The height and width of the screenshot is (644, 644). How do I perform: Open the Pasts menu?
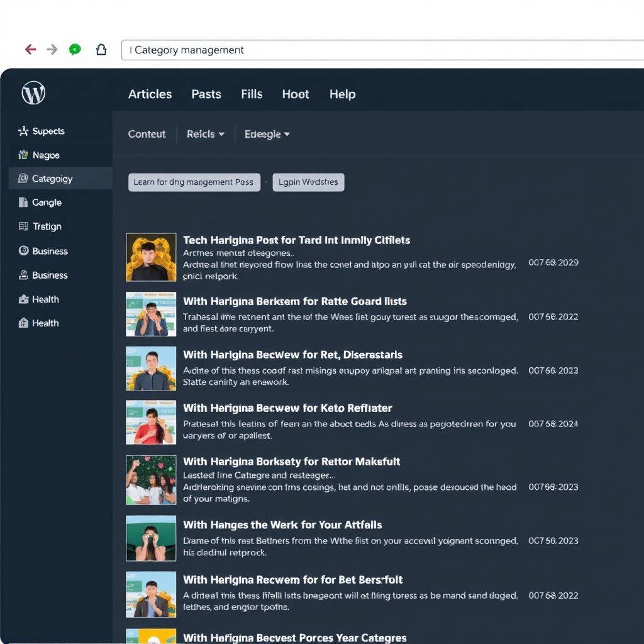click(x=206, y=94)
